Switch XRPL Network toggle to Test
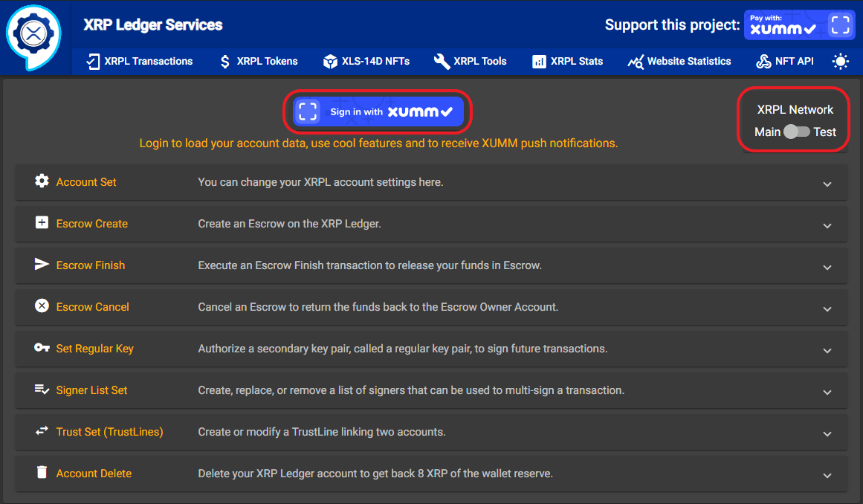Viewport: 863px width, 504px height. [x=796, y=132]
